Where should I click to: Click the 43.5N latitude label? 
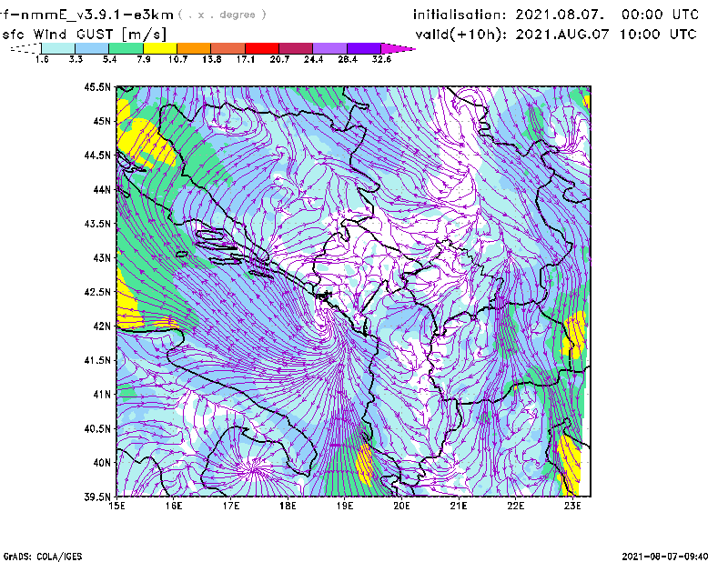coord(97,224)
